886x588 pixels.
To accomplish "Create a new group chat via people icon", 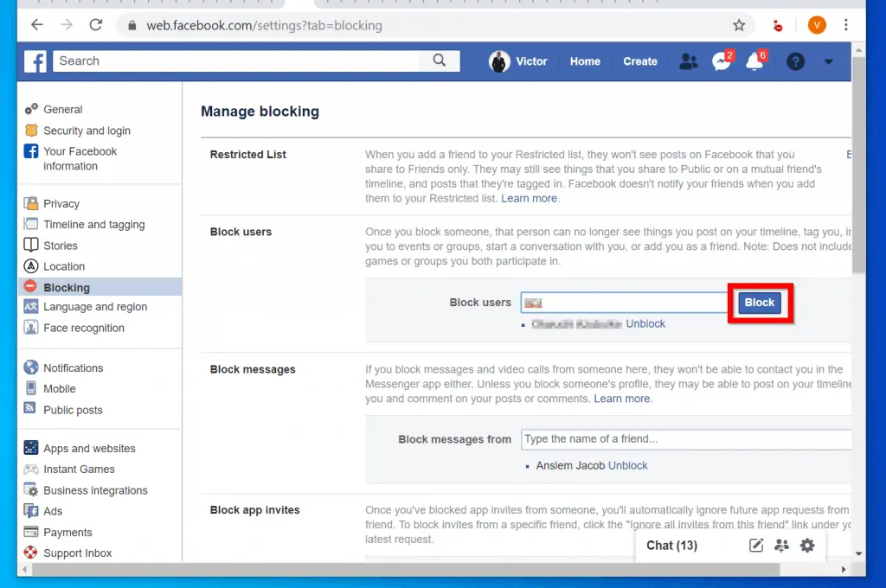I will tap(781, 546).
